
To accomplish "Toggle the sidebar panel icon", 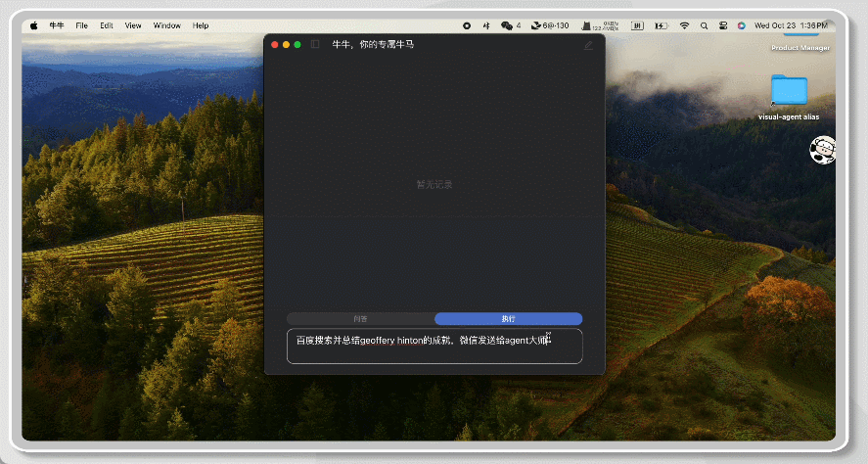I will coord(315,44).
